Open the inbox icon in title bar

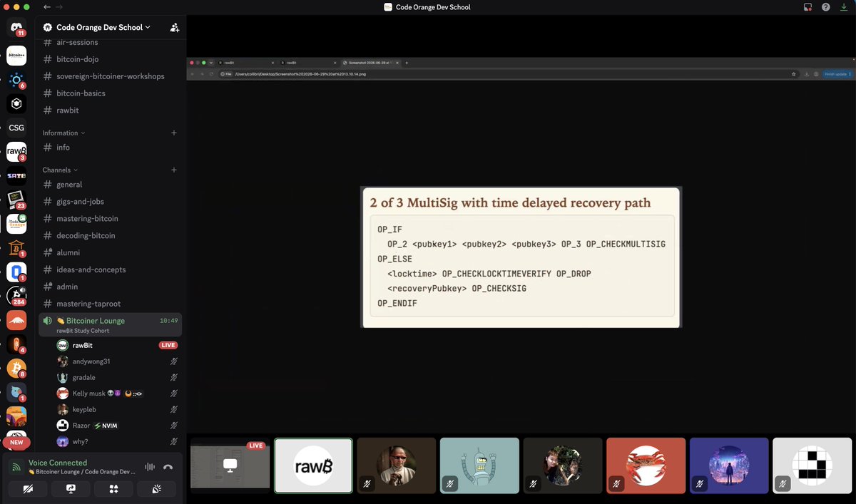(x=807, y=7)
